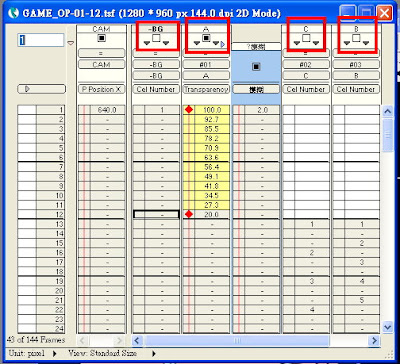Select transparency cell showing 100.0
This screenshot has width=400, height=364.
212,110
